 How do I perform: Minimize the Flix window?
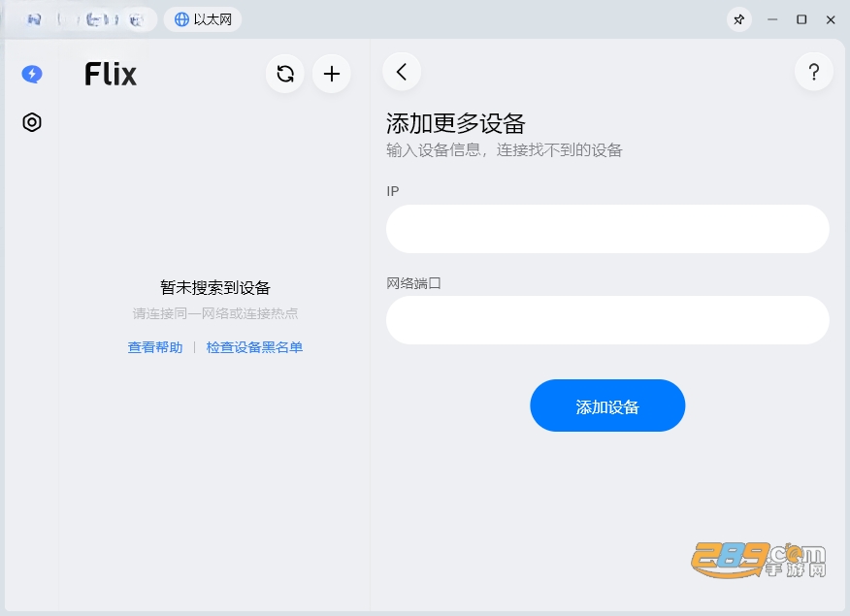[x=772, y=19]
